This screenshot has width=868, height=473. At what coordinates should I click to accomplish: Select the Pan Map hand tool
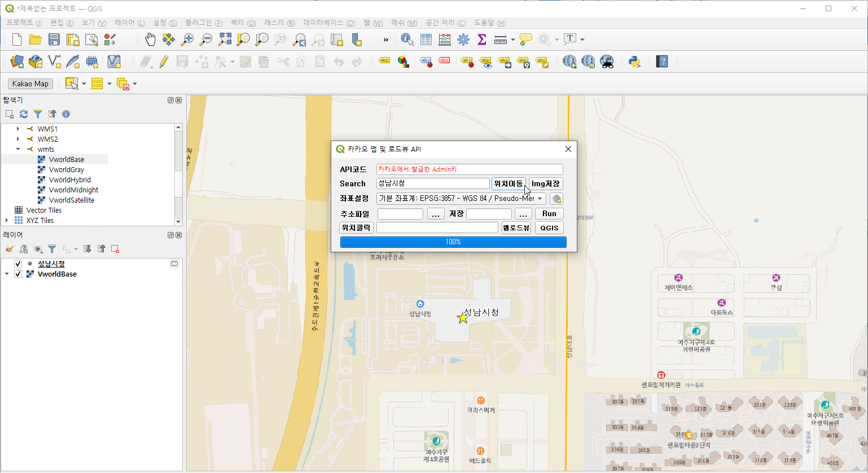pyautogui.click(x=150, y=40)
